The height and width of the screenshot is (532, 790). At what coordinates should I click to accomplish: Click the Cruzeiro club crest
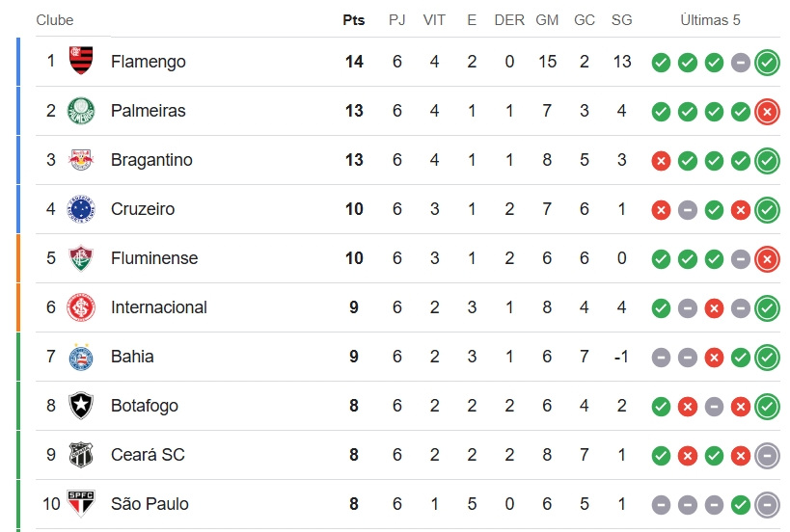point(81,209)
